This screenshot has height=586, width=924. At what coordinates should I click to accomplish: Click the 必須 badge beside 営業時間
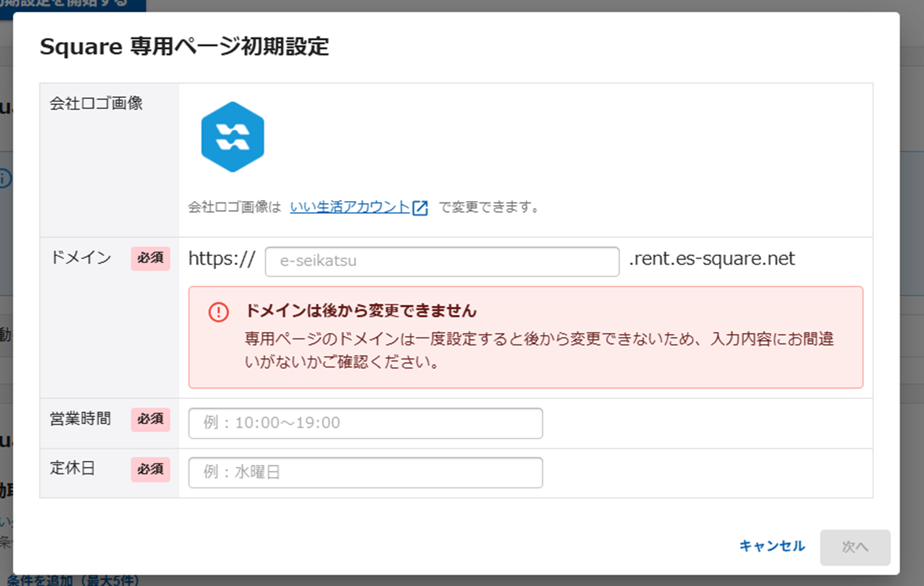[150, 419]
